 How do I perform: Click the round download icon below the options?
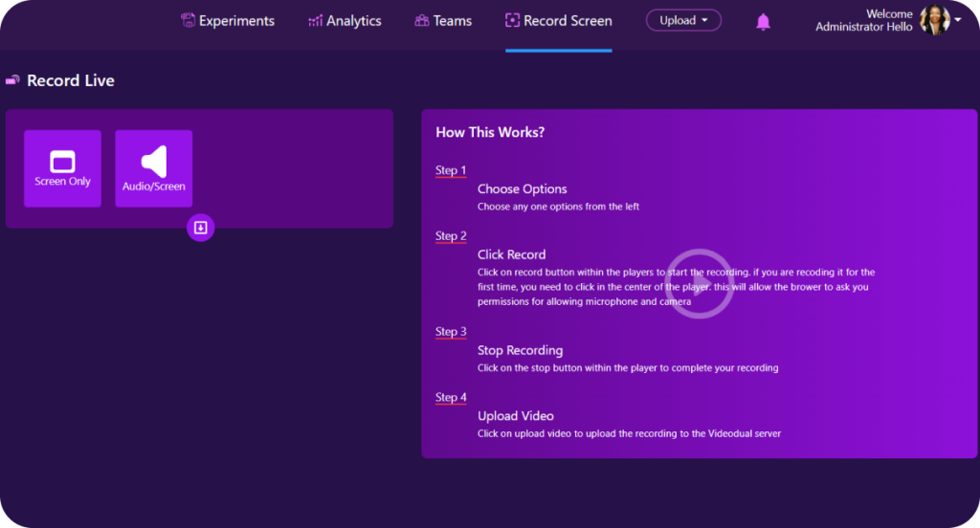201,228
